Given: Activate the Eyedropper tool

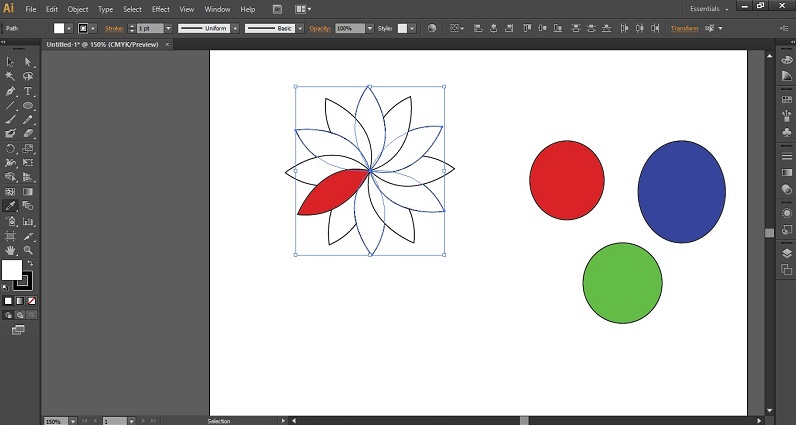Looking at the screenshot, I should coord(10,206).
